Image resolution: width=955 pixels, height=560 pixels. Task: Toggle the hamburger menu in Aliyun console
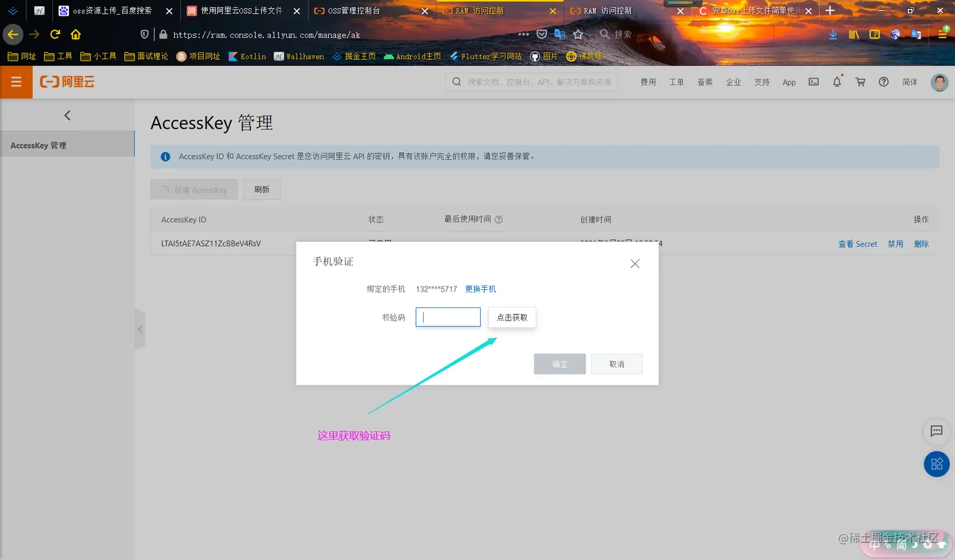[16, 82]
